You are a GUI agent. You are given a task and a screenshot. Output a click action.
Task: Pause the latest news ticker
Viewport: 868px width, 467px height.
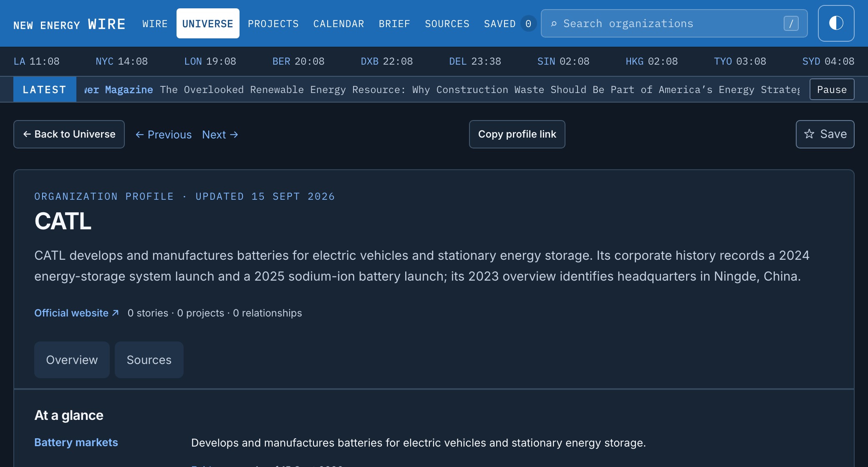[832, 89]
